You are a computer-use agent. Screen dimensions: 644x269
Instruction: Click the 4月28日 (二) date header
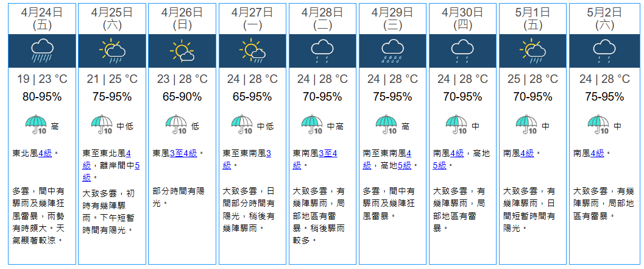point(322,18)
